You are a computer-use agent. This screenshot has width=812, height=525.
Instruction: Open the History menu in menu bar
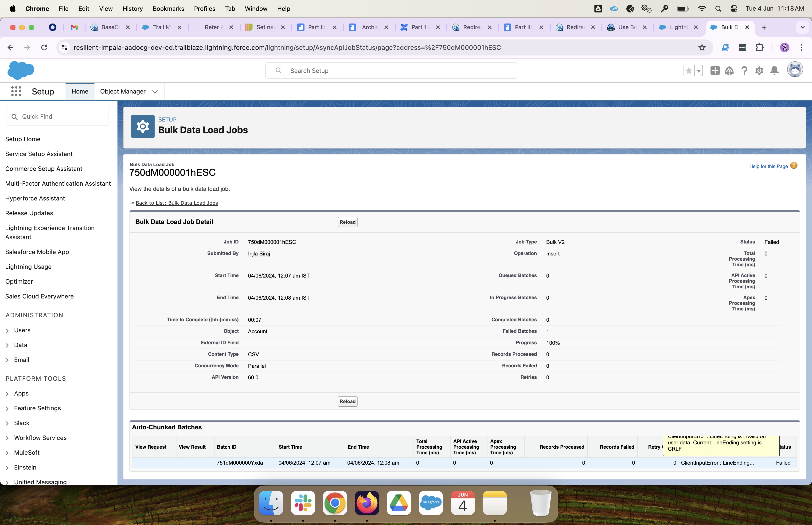(x=133, y=8)
